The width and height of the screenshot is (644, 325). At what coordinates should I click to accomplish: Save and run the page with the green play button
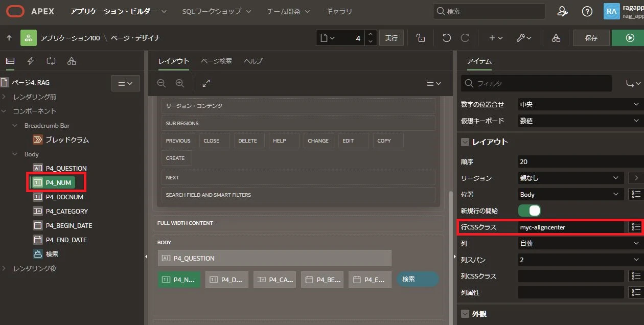pos(630,38)
